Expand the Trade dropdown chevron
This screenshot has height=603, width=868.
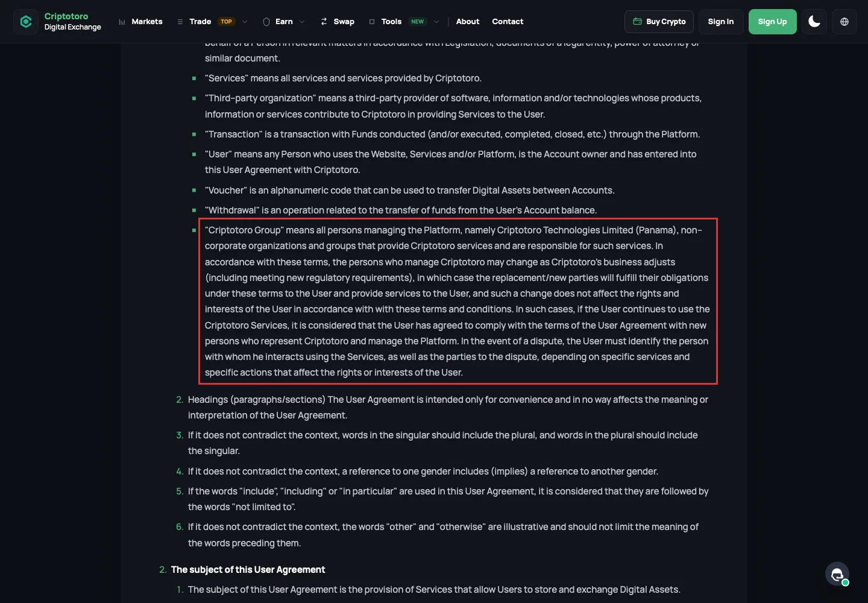[x=245, y=22]
